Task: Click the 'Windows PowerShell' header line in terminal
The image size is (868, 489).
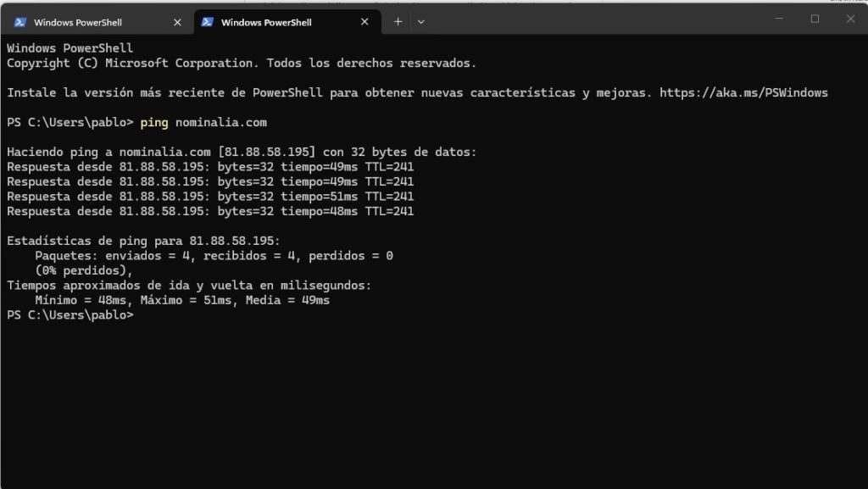Action: [70, 48]
